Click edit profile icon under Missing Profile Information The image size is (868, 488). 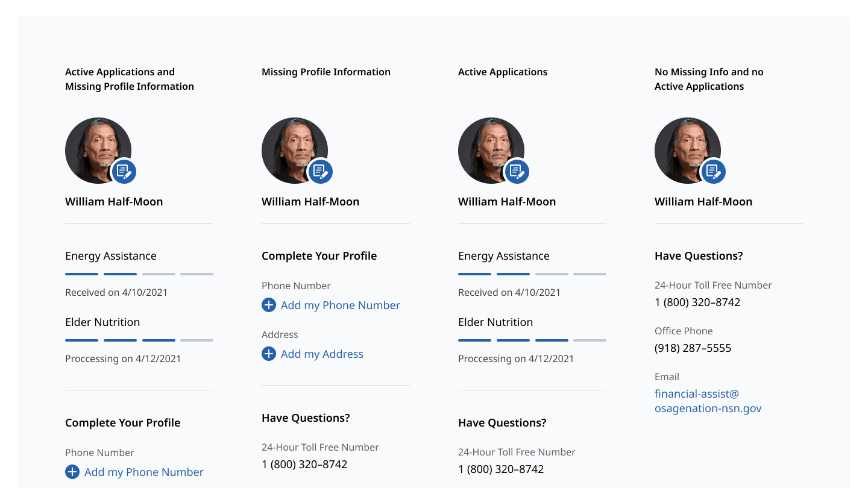(x=321, y=172)
